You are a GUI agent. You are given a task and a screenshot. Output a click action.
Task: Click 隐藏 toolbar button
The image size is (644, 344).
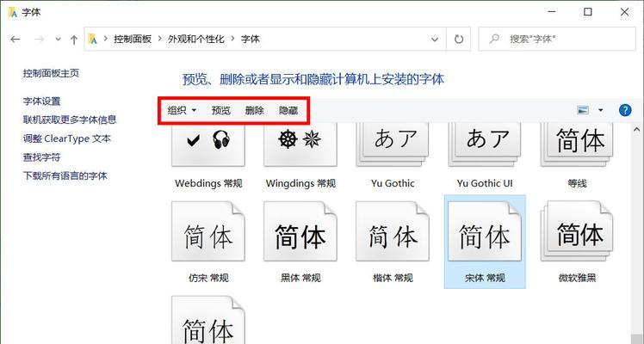click(x=288, y=110)
